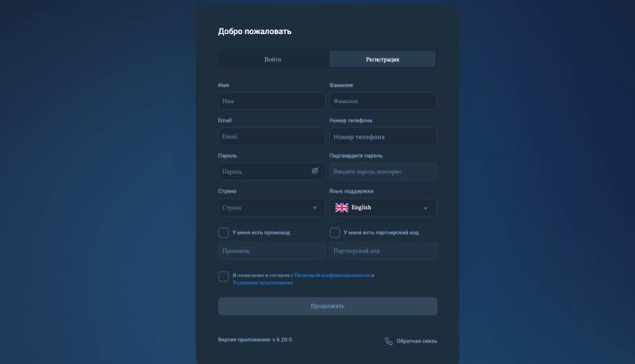Expand the English language dropdown arrow
The width and height of the screenshot is (635, 364).
425,208
